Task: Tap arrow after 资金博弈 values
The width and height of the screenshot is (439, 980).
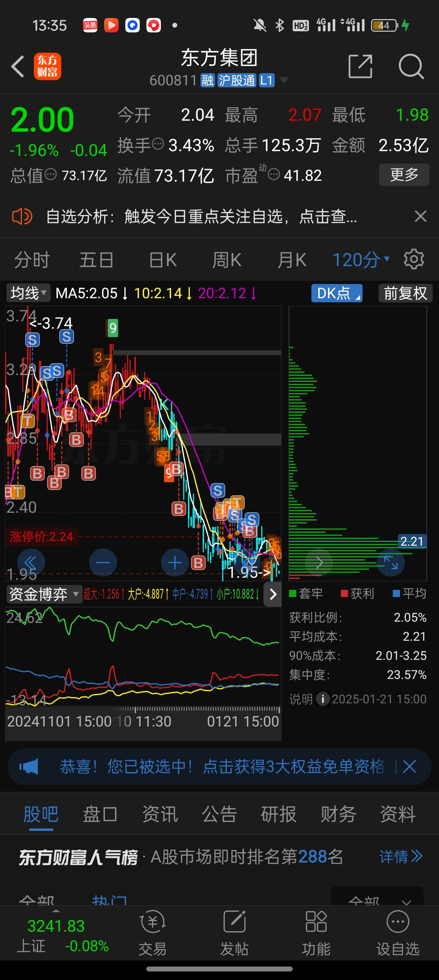Action: [273, 594]
